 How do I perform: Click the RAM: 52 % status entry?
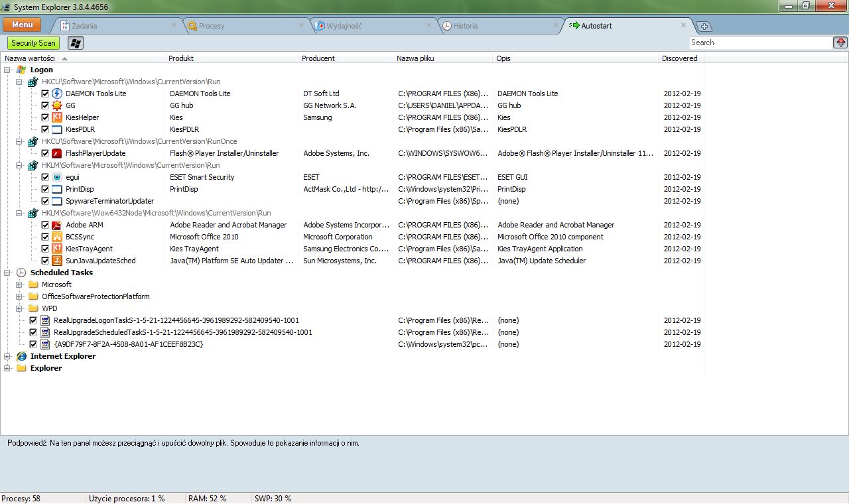pyautogui.click(x=208, y=498)
